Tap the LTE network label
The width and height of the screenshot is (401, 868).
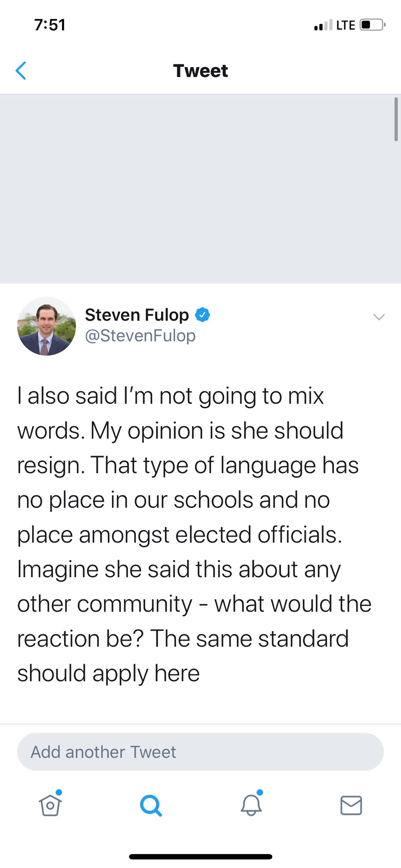(x=345, y=25)
